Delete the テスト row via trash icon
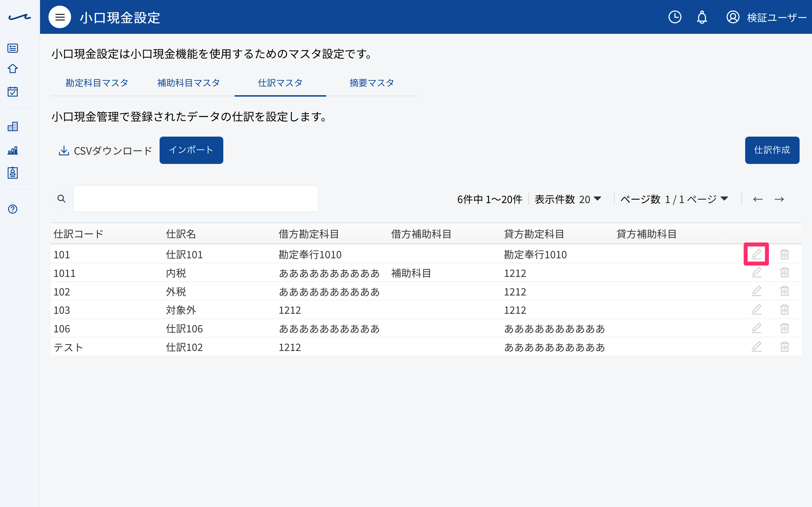Image resolution: width=812 pixels, height=507 pixels. click(x=784, y=347)
